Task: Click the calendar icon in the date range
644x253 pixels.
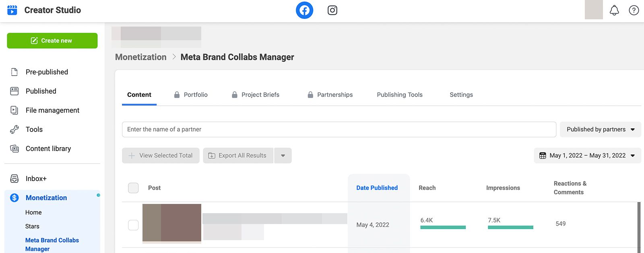Action: (x=543, y=156)
